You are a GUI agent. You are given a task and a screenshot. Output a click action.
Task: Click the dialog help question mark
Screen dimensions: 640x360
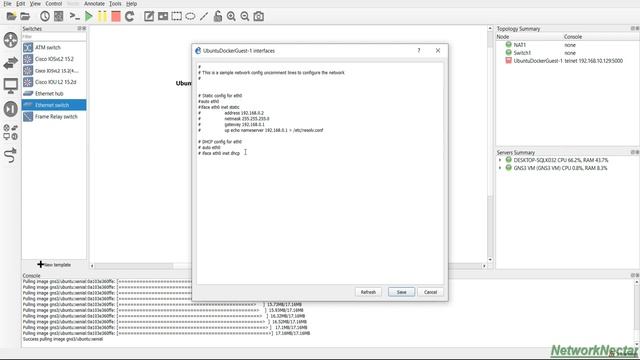(x=419, y=51)
